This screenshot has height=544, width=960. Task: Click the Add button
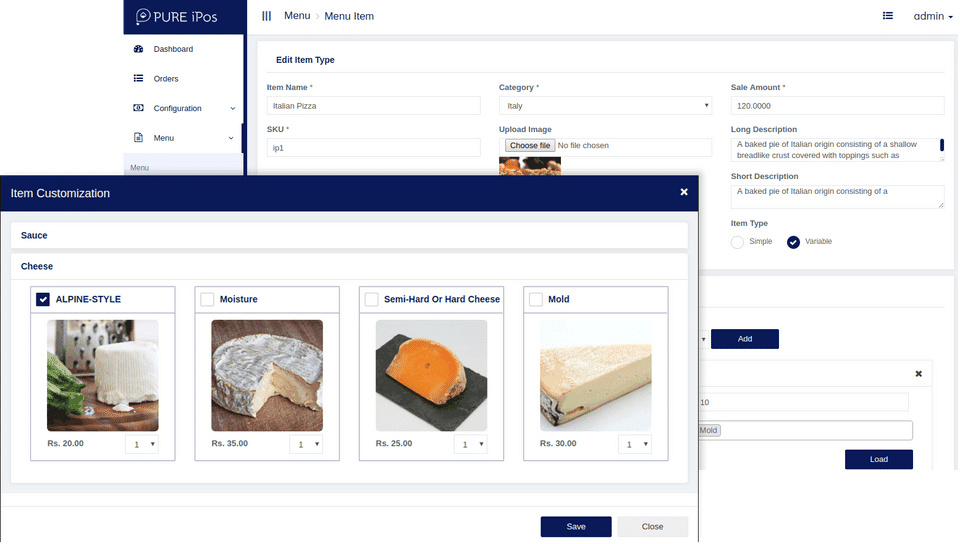click(744, 339)
